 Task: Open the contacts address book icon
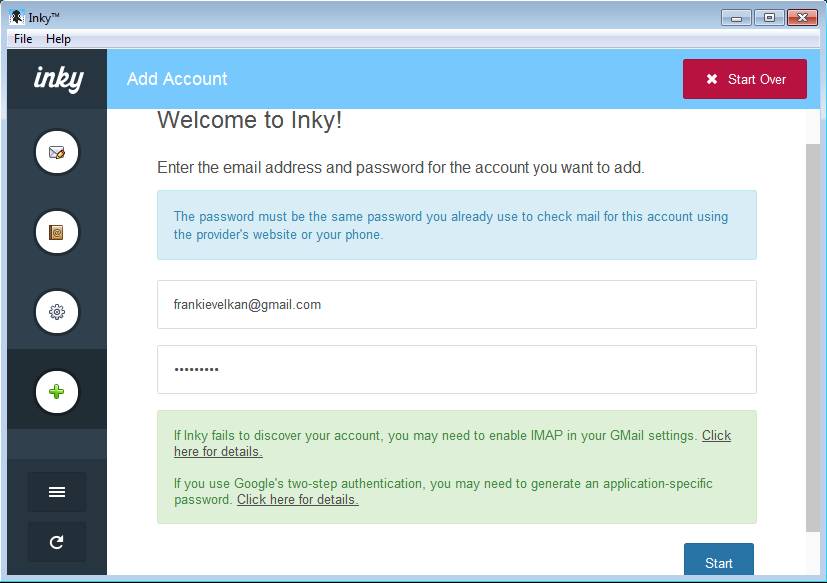(56, 232)
